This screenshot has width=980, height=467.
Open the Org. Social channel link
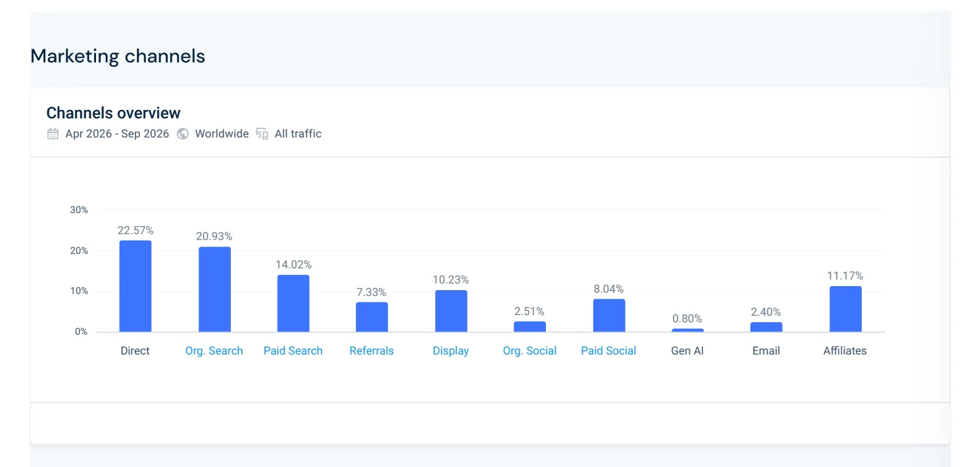(530, 351)
